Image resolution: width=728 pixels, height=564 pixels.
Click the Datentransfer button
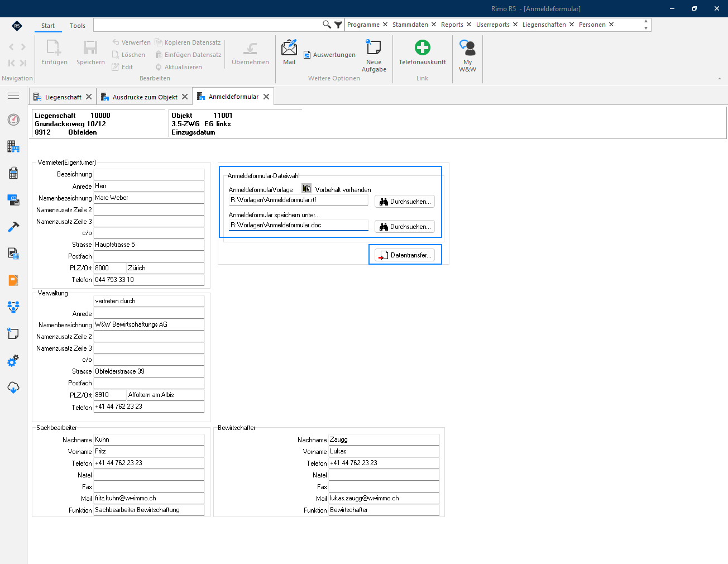pyautogui.click(x=405, y=255)
